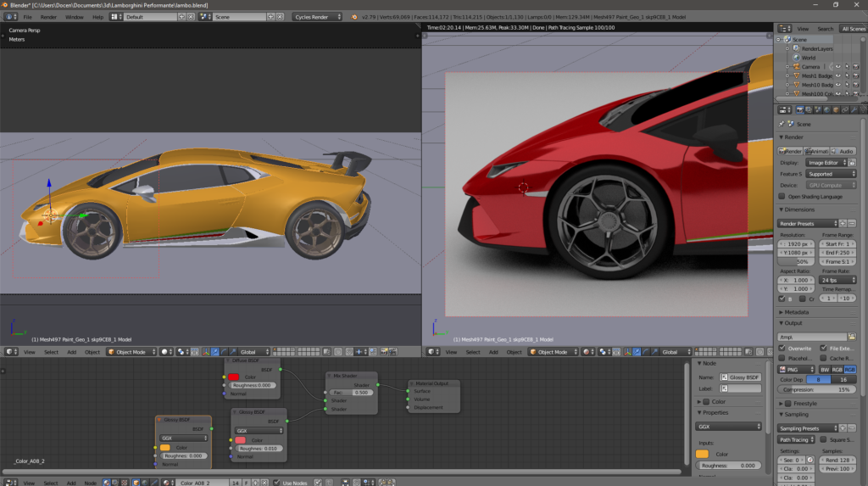Viewport: 868px width, 486px height.
Task: Open the Object Mode dropdown in left viewport
Action: [131, 352]
